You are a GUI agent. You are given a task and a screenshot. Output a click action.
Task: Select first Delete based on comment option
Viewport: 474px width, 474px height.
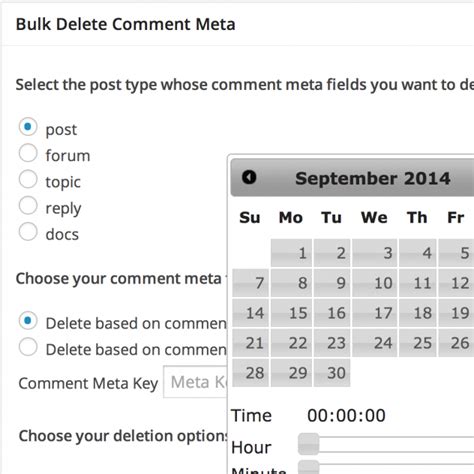pyautogui.click(x=28, y=321)
